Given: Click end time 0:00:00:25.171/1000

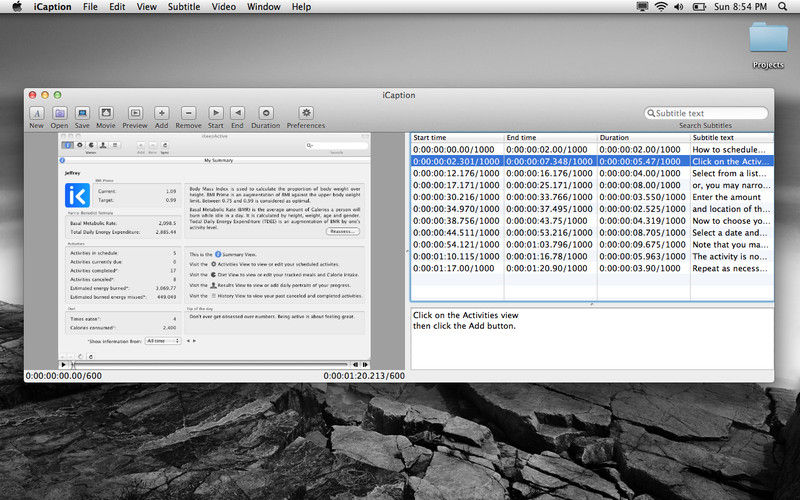Looking at the screenshot, I should (549, 185).
